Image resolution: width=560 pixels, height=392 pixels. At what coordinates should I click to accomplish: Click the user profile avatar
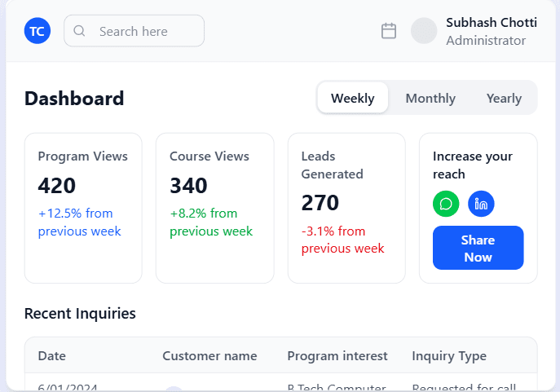[x=424, y=31]
